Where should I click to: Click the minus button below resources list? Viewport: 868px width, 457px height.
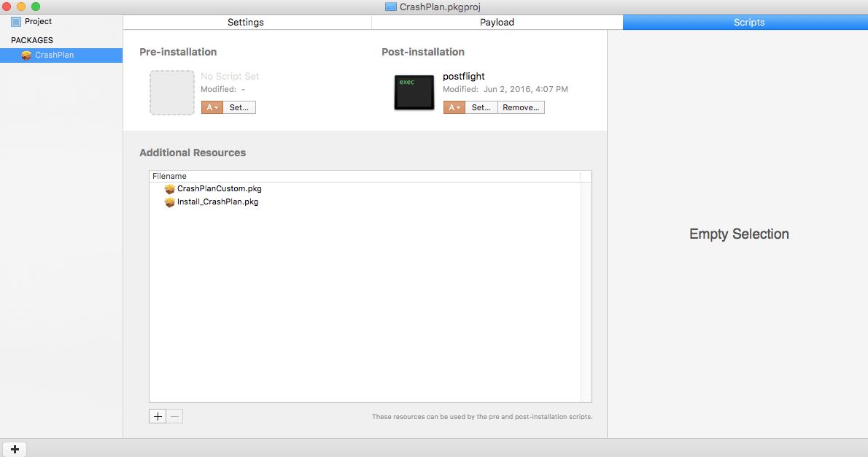pos(175,416)
